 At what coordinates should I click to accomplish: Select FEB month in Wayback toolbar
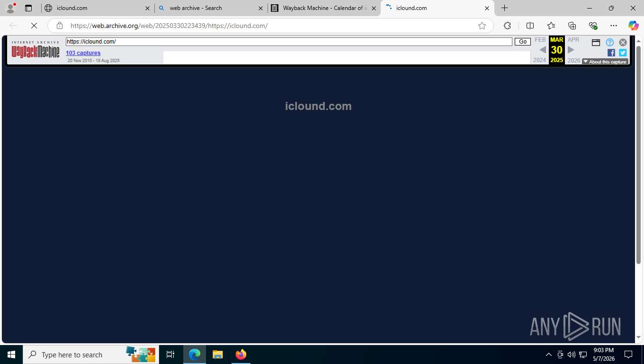tap(540, 40)
